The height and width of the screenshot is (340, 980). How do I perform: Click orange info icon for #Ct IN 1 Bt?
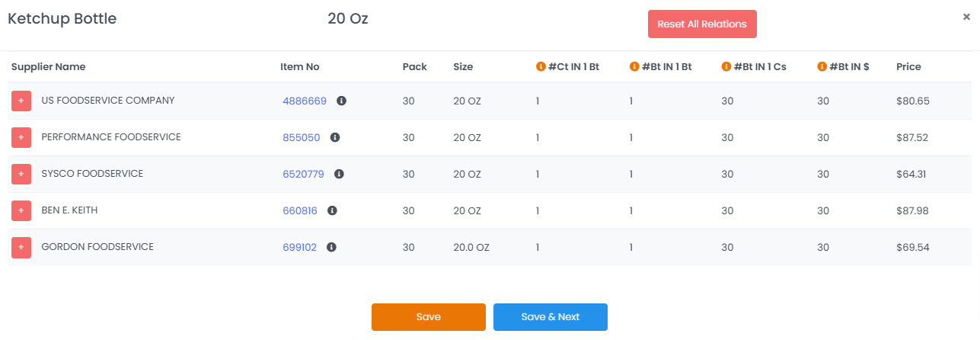541,66
